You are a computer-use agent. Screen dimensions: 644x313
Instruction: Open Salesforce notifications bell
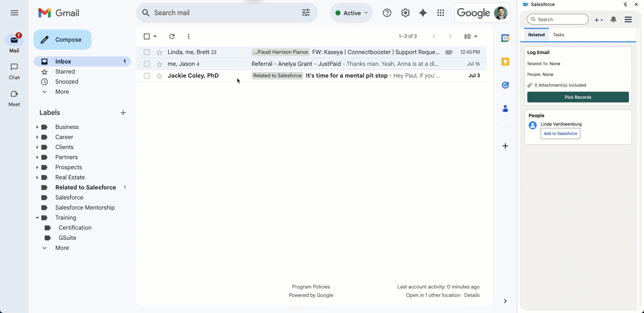(x=613, y=19)
